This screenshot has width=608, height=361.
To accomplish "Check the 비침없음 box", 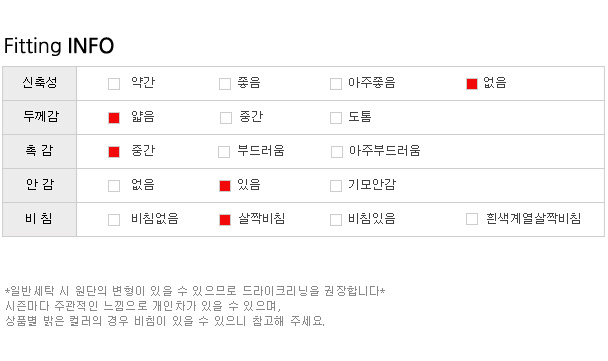I will 114,220.
